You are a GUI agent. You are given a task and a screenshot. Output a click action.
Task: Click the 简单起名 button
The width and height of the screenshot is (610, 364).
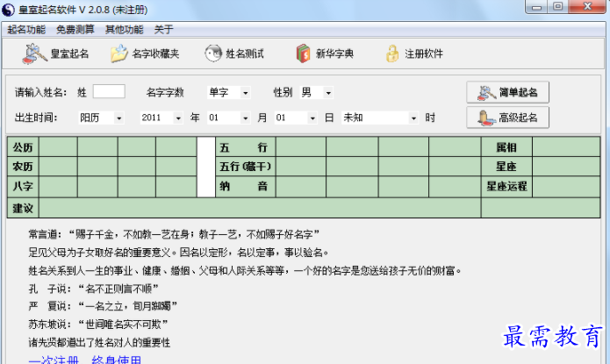point(507,92)
